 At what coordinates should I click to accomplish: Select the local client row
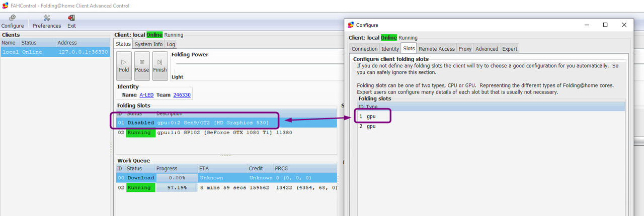click(x=55, y=52)
